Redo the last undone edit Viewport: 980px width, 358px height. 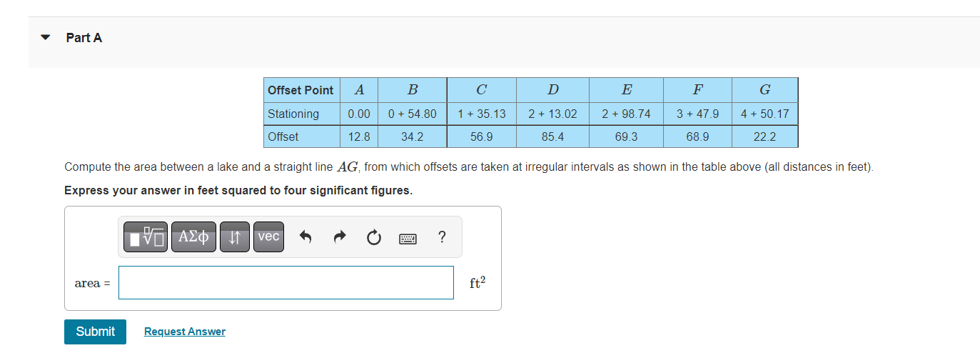click(340, 237)
